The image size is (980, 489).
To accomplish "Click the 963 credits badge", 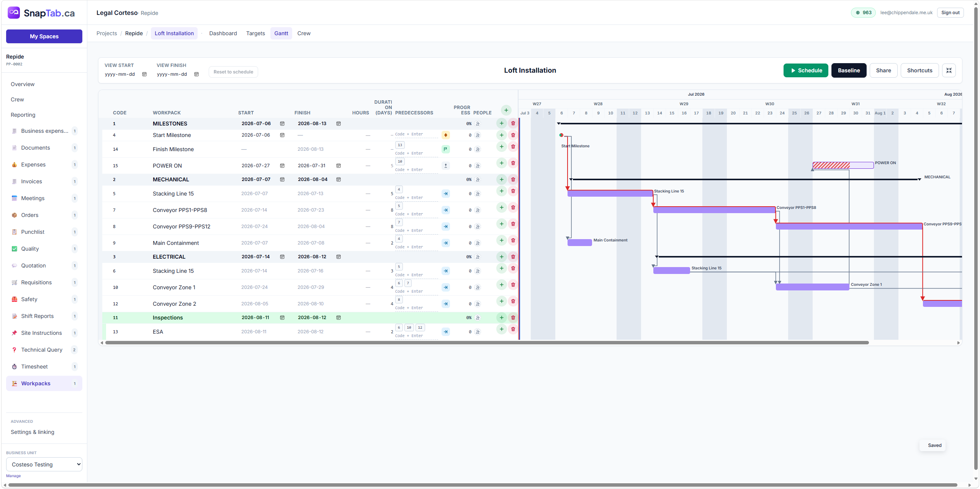I will click(863, 13).
